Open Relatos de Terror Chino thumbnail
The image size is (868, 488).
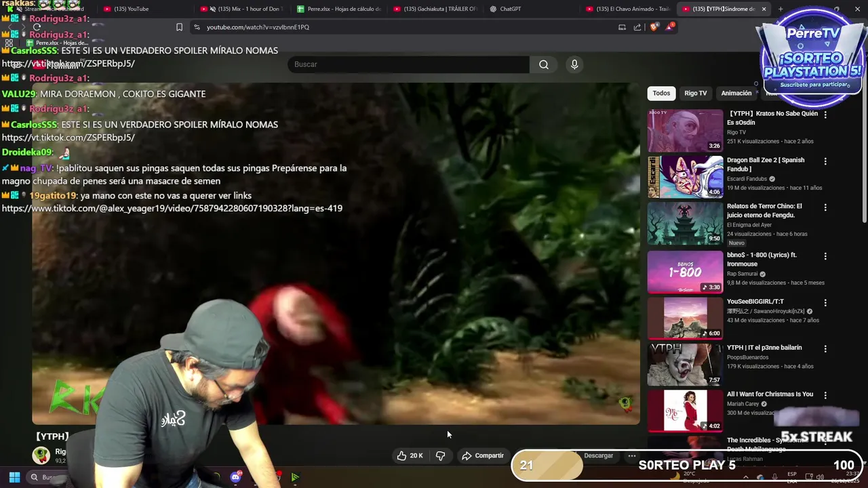click(x=685, y=223)
